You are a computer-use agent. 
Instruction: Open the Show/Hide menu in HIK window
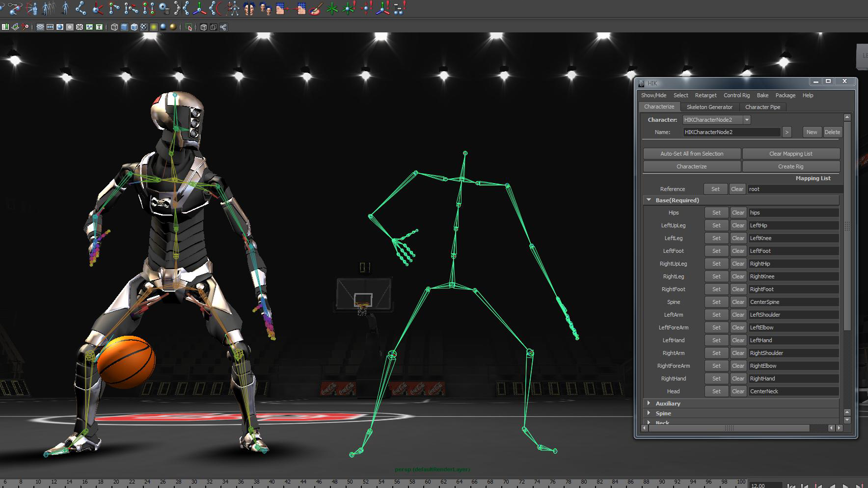pos(653,95)
